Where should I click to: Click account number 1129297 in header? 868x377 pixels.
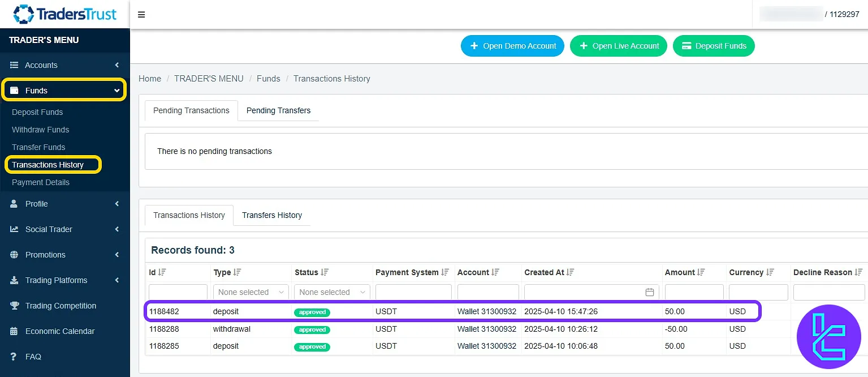[x=844, y=14]
